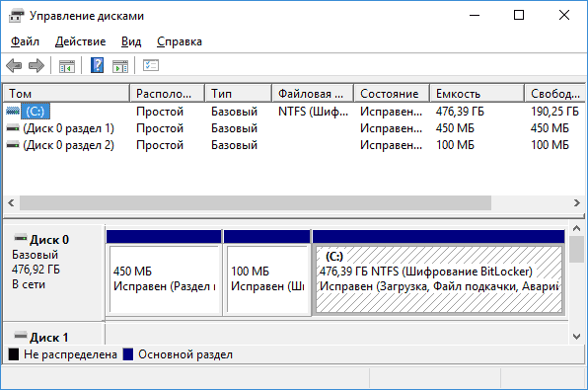Click the drive icon of Диск 0 раздел 1
Image resolution: width=588 pixels, height=390 pixels.
13,128
